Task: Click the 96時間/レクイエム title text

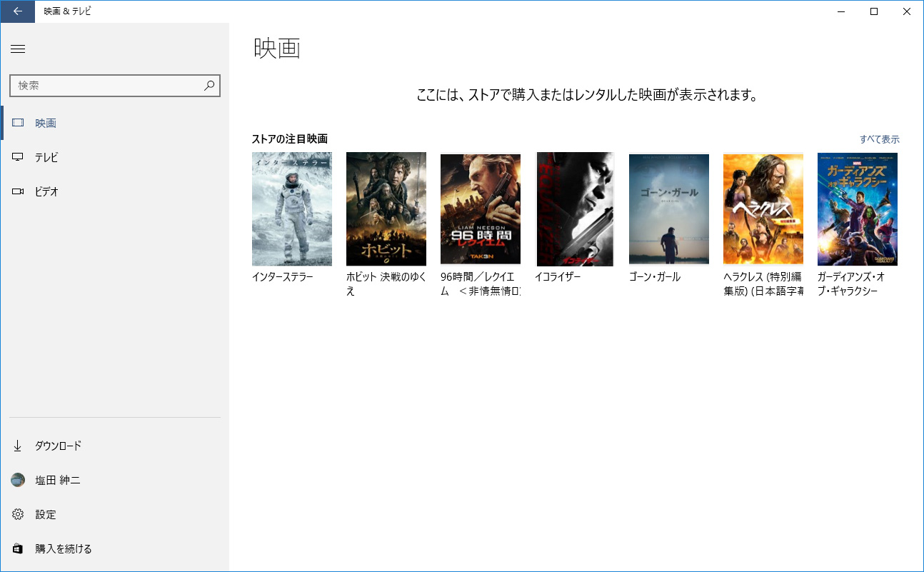Action: point(481,284)
